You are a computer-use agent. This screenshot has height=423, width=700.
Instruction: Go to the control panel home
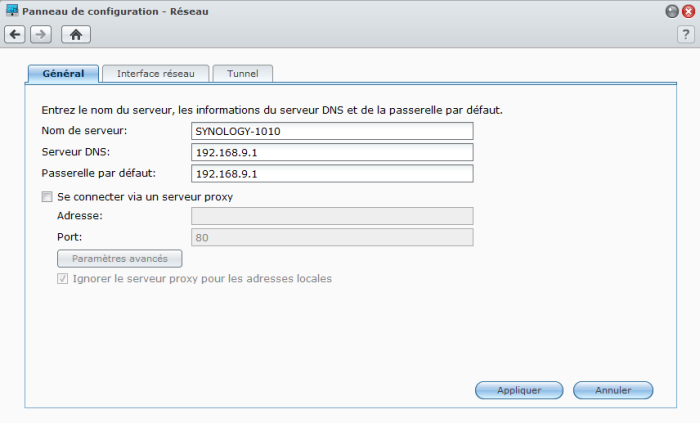[76, 34]
